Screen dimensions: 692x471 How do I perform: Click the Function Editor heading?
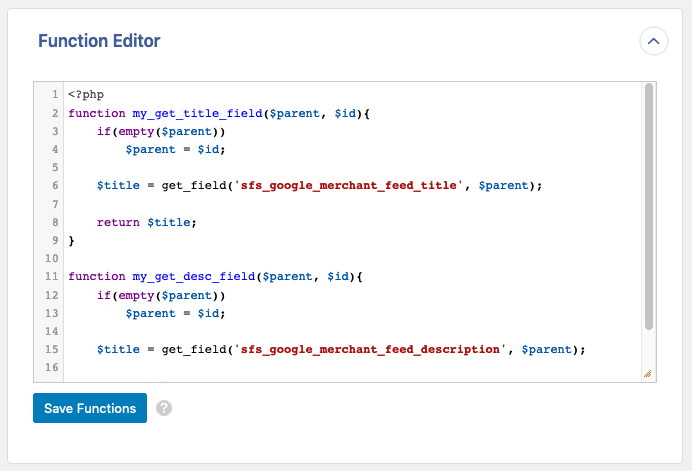point(99,41)
